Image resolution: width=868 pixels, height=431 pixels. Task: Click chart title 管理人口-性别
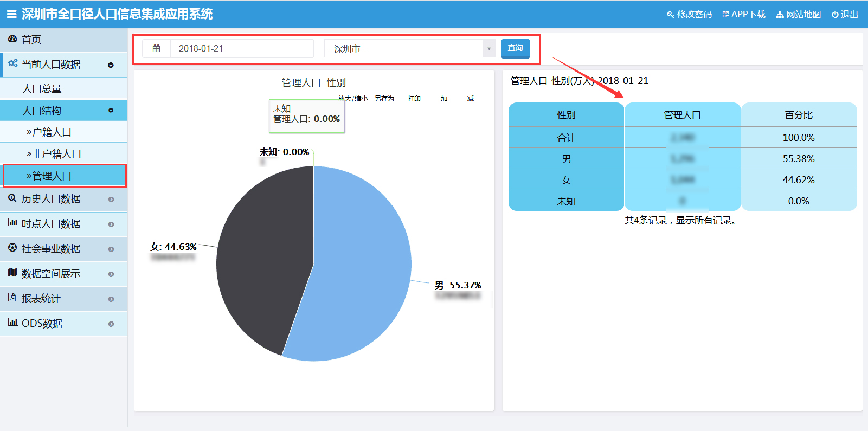pyautogui.click(x=313, y=82)
